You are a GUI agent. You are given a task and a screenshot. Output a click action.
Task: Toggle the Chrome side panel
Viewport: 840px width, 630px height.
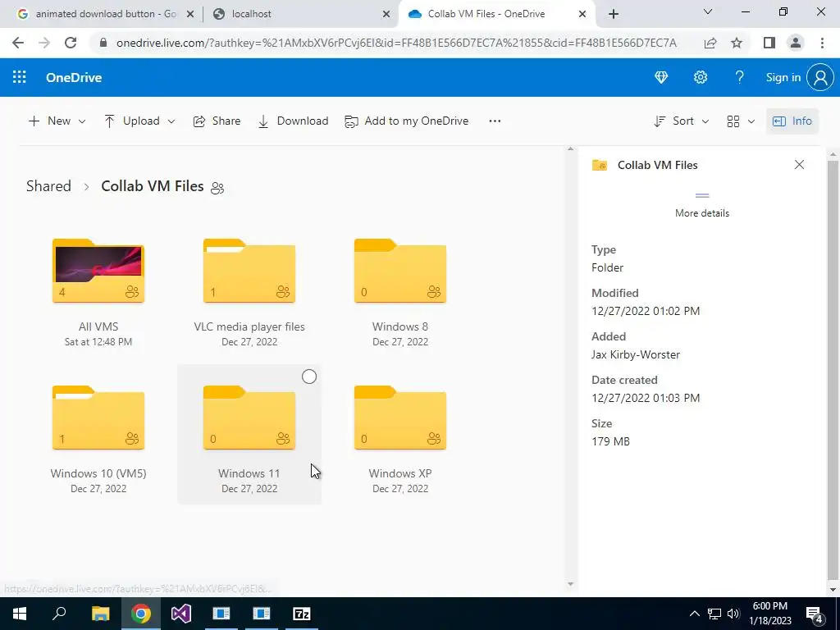(769, 43)
